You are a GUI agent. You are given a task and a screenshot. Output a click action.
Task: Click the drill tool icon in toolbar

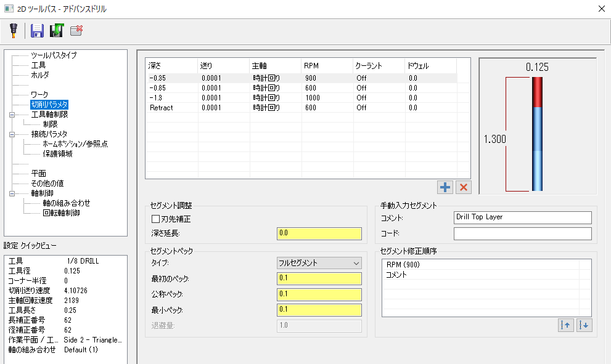[x=13, y=30]
